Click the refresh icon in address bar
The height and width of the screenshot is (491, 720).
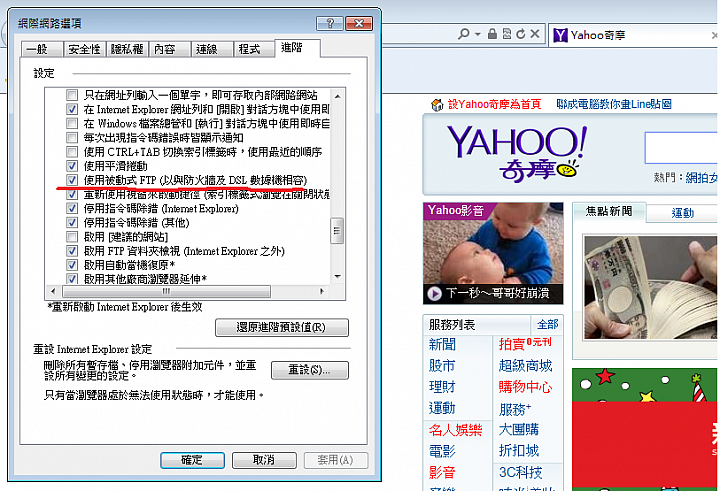tap(521, 34)
